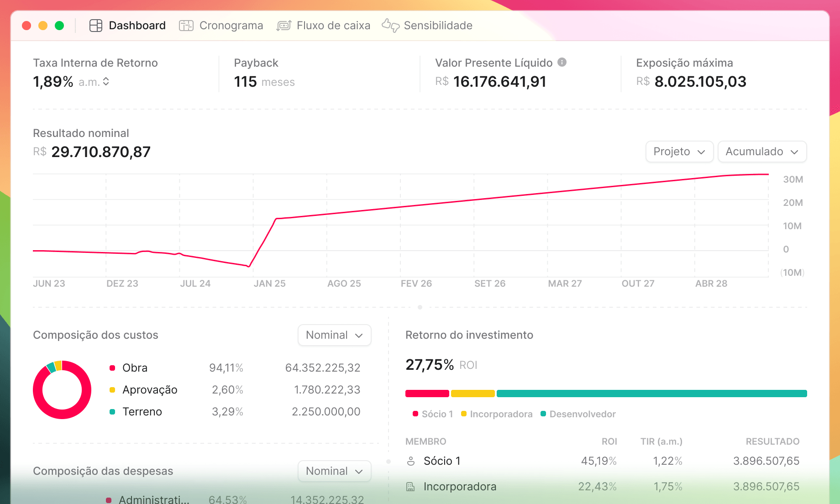The image size is (840, 504).
Task: Close the window with the red button
Action: pos(26,26)
